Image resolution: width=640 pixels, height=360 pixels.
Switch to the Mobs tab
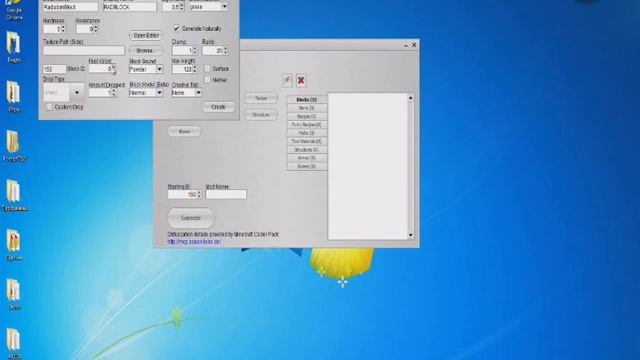click(307, 133)
